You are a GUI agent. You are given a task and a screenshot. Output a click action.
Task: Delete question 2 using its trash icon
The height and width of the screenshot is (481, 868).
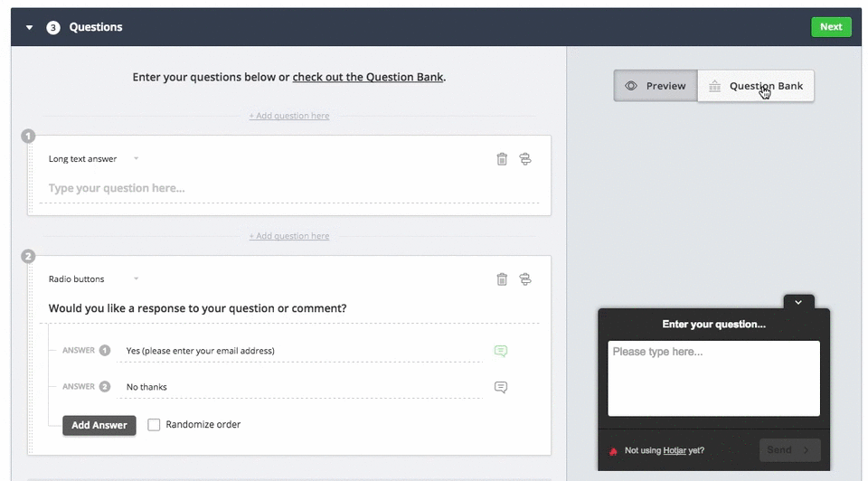click(502, 279)
